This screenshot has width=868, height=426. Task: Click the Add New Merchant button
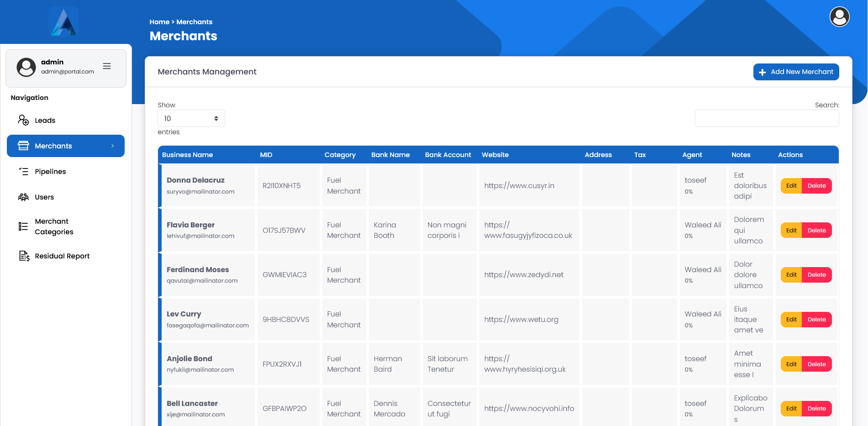point(796,72)
